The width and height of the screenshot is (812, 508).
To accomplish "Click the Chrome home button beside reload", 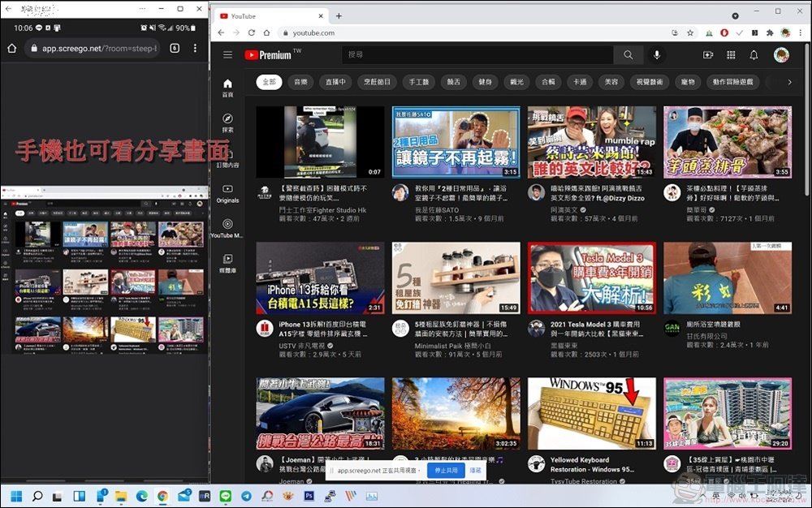I will tap(266, 32).
